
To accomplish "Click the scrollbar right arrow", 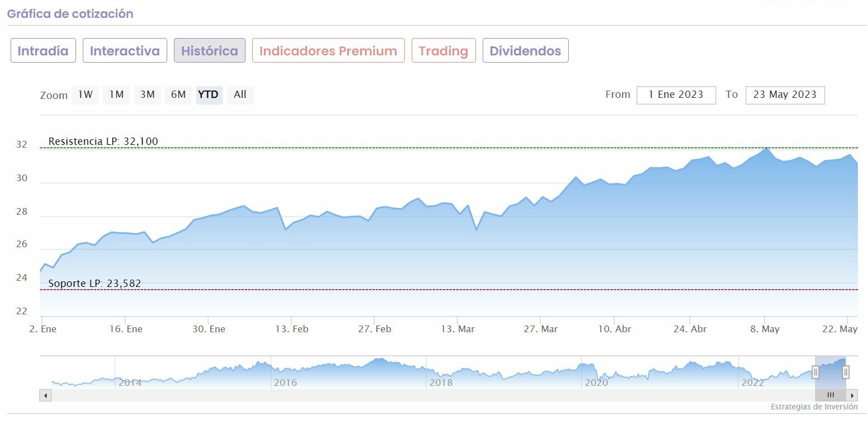I will click(852, 395).
